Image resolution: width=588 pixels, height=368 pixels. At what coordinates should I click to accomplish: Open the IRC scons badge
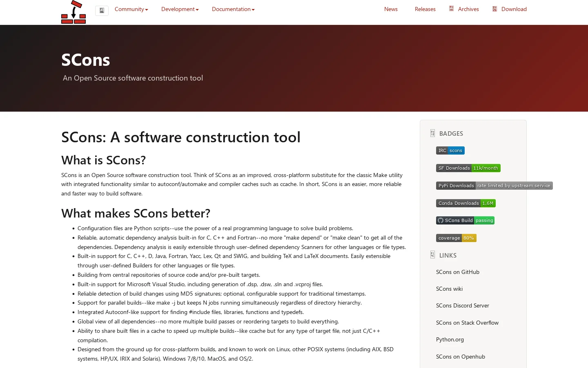pyautogui.click(x=450, y=150)
